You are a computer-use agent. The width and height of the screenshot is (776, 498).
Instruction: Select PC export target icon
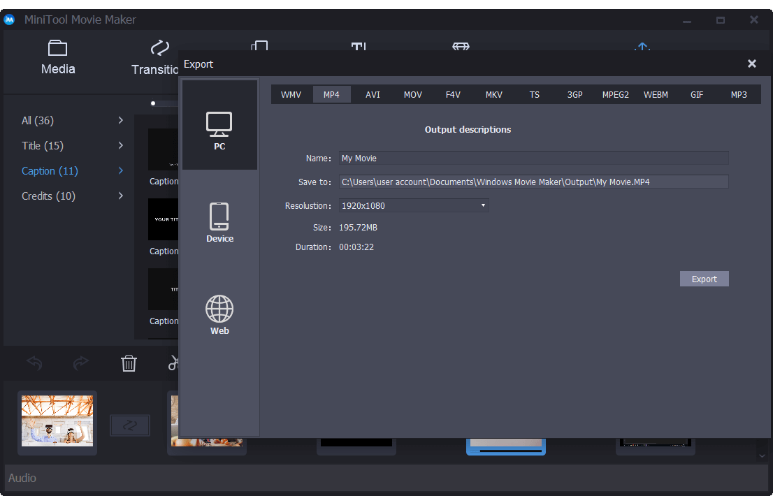219,125
